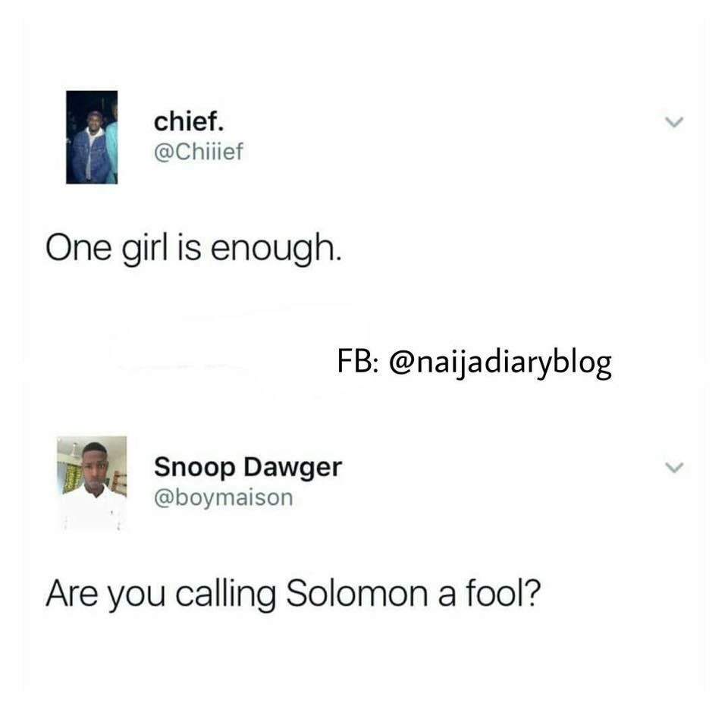Click the 'FB:' label in the watermark
The height and width of the screenshot is (728, 728).
coord(357,361)
